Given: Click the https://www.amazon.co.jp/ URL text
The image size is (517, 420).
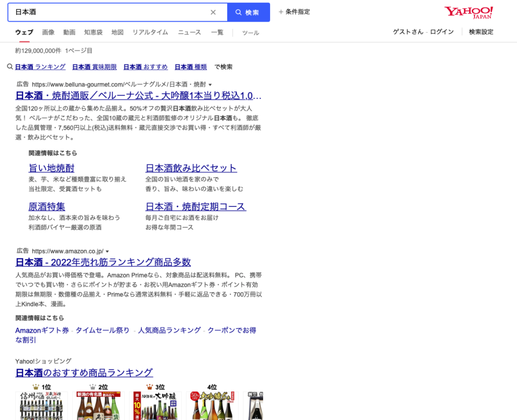Looking at the screenshot, I should [68, 251].
